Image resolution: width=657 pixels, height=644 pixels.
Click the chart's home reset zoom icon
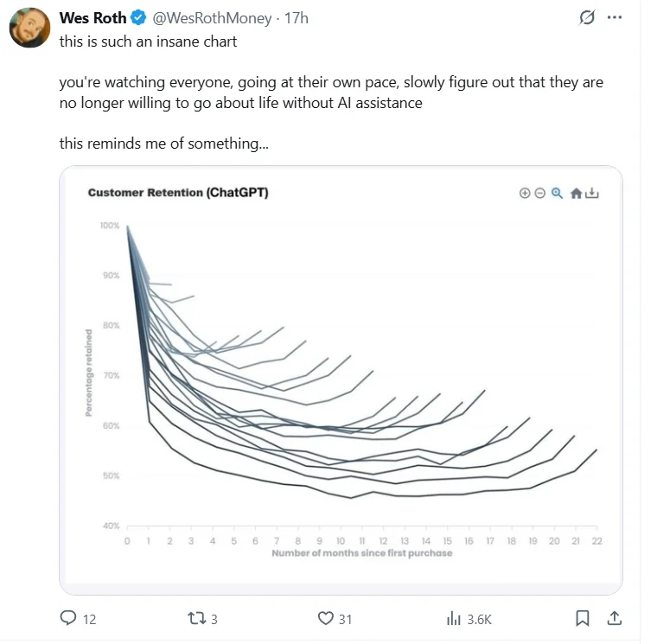(576, 194)
